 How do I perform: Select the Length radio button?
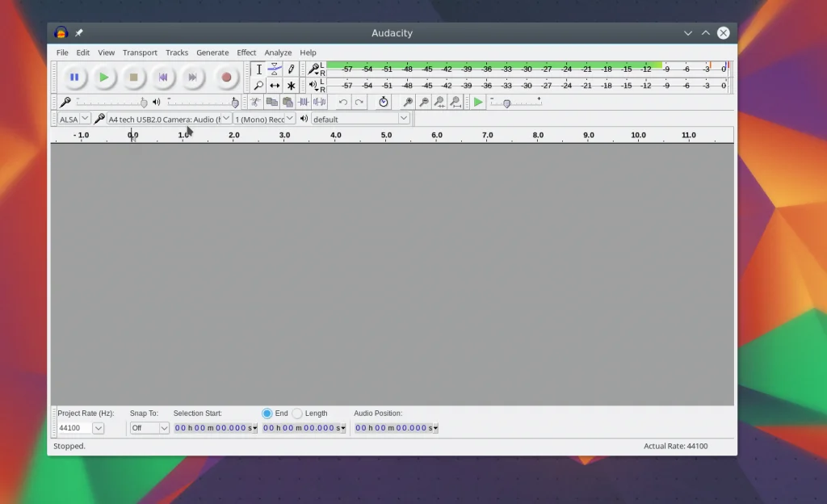coord(297,414)
